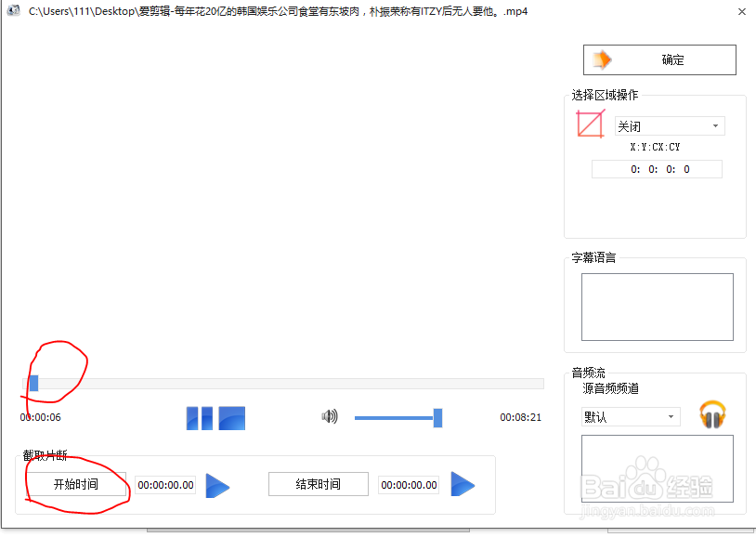This screenshot has width=756, height=537.
Task: Click the video progress bar handle
Action: click(32, 383)
